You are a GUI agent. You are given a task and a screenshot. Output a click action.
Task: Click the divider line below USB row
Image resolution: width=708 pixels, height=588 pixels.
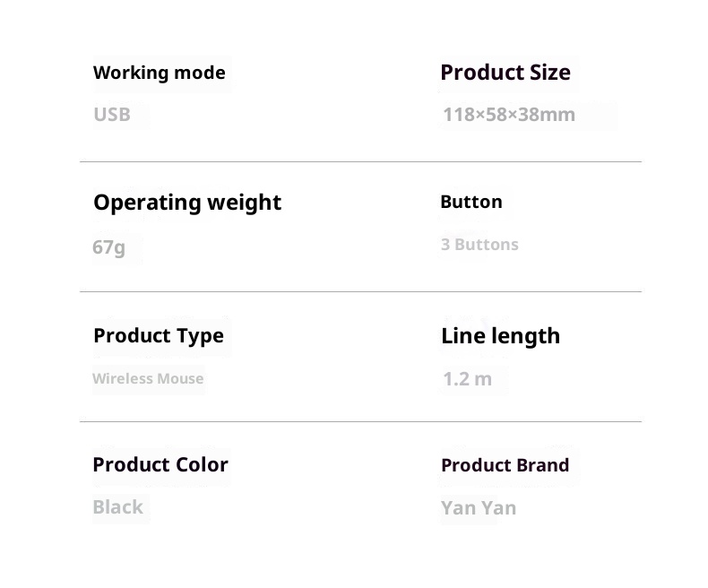360,162
